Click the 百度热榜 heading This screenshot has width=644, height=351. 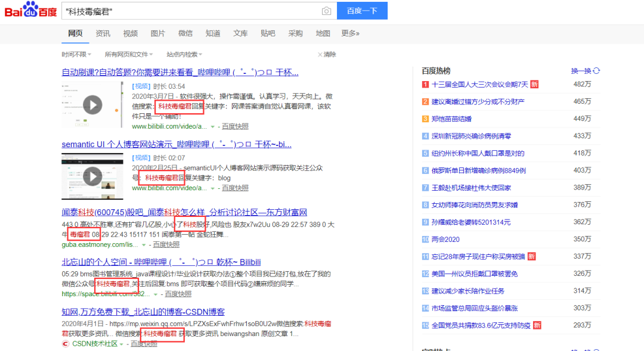436,70
